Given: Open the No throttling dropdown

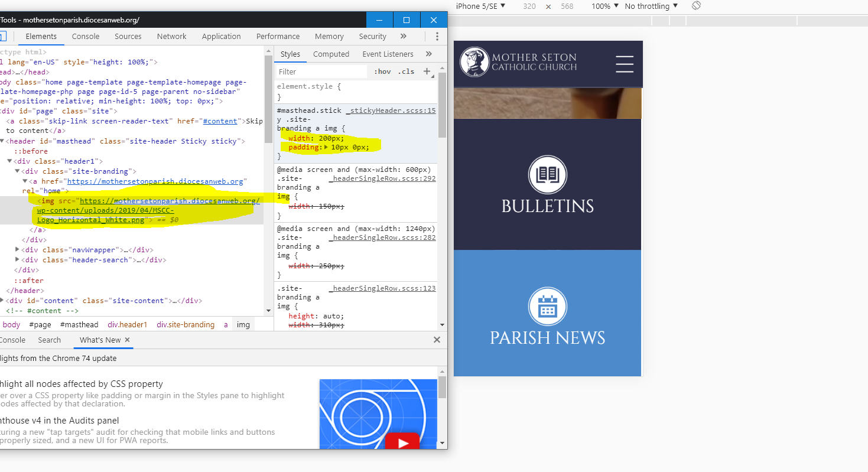Looking at the screenshot, I should point(650,6).
